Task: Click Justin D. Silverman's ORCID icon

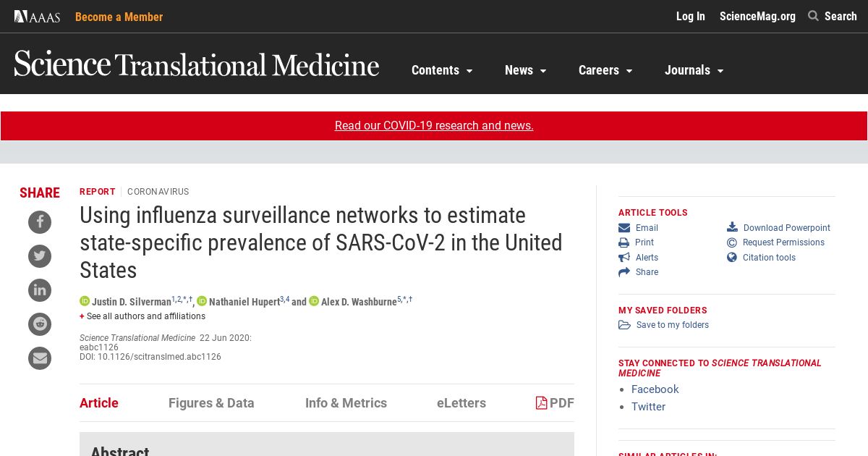Action: 85,301
